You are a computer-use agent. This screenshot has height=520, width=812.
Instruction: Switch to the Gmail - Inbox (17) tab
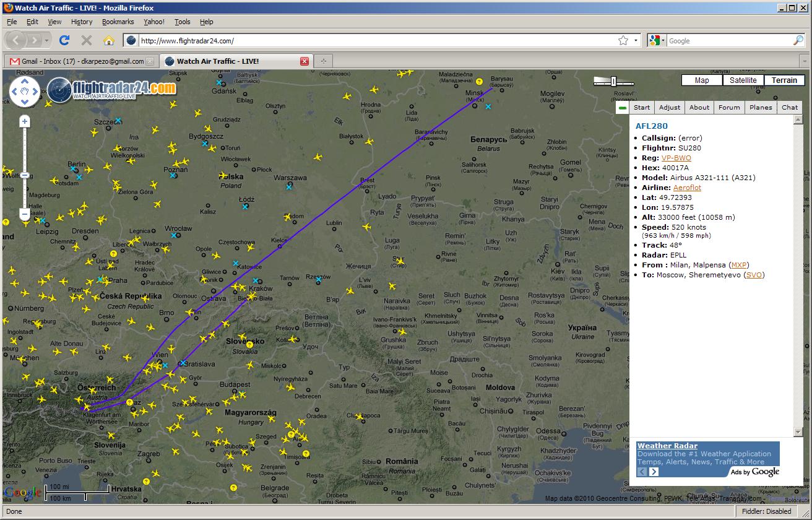[x=81, y=61]
